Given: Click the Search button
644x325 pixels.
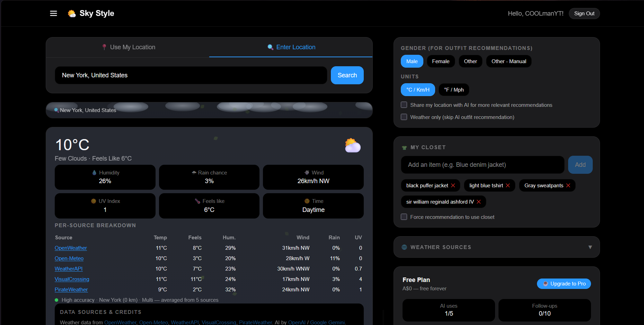Looking at the screenshot, I should tap(347, 75).
